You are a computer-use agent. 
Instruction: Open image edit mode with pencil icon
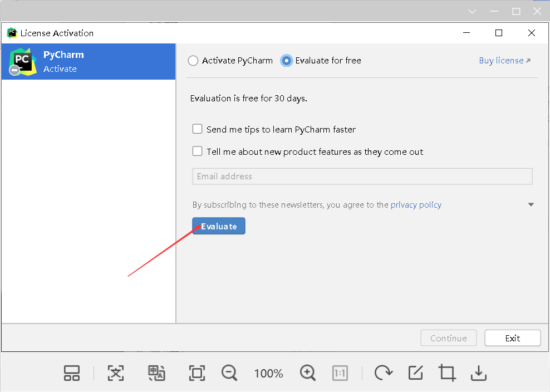coord(416,373)
